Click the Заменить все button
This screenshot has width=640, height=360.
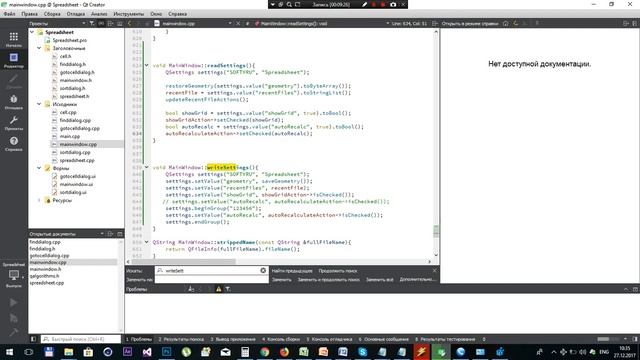click(380, 280)
